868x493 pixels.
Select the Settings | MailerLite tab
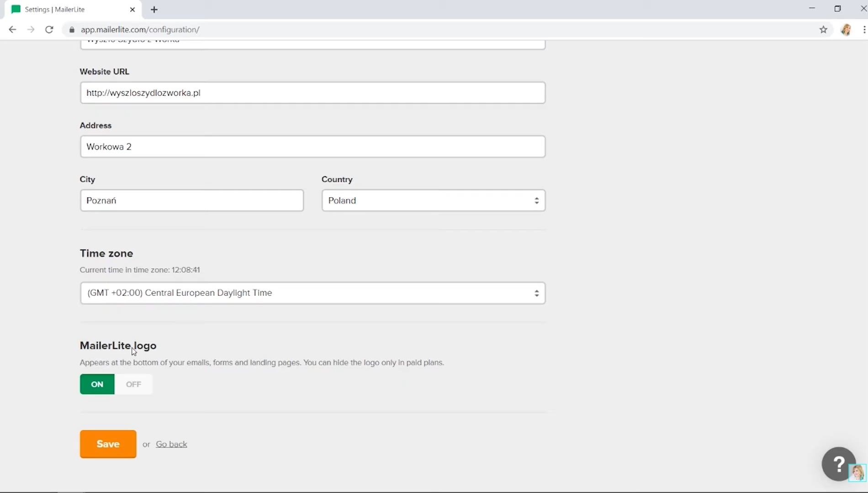(73, 10)
